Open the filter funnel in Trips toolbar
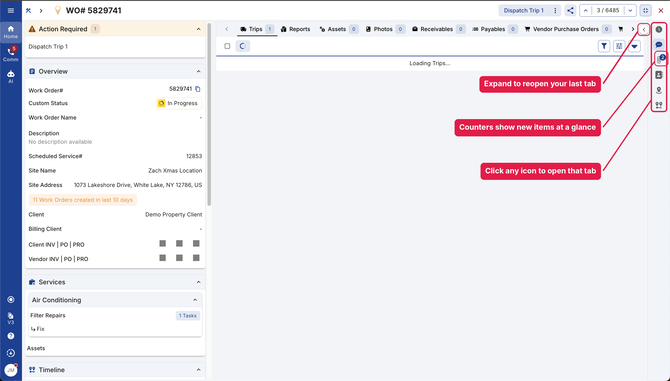 coord(604,46)
